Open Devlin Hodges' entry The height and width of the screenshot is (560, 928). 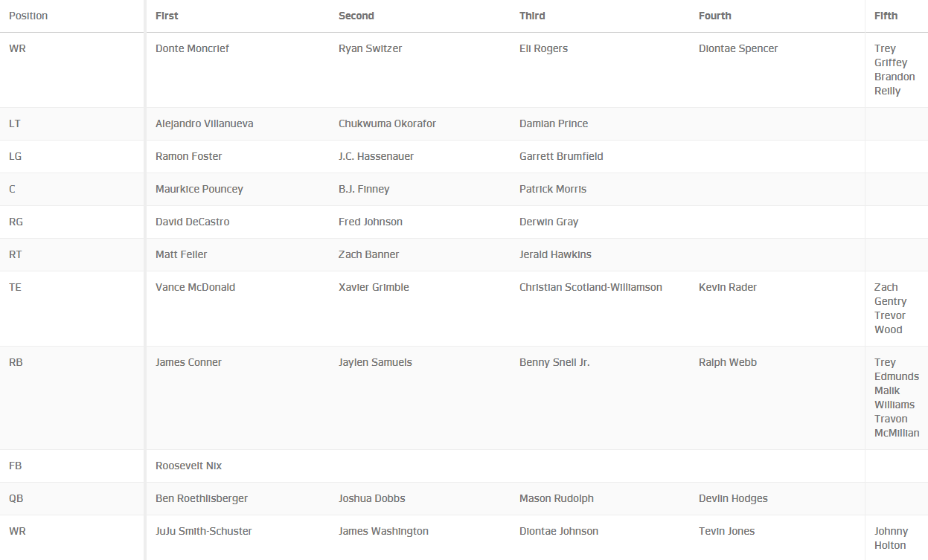click(x=733, y=498)
